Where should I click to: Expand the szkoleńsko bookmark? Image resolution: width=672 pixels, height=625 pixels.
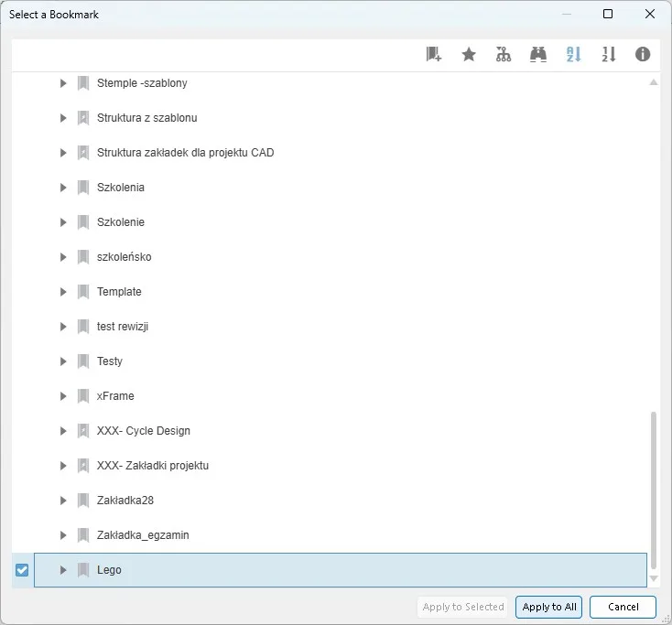(63, 257)
